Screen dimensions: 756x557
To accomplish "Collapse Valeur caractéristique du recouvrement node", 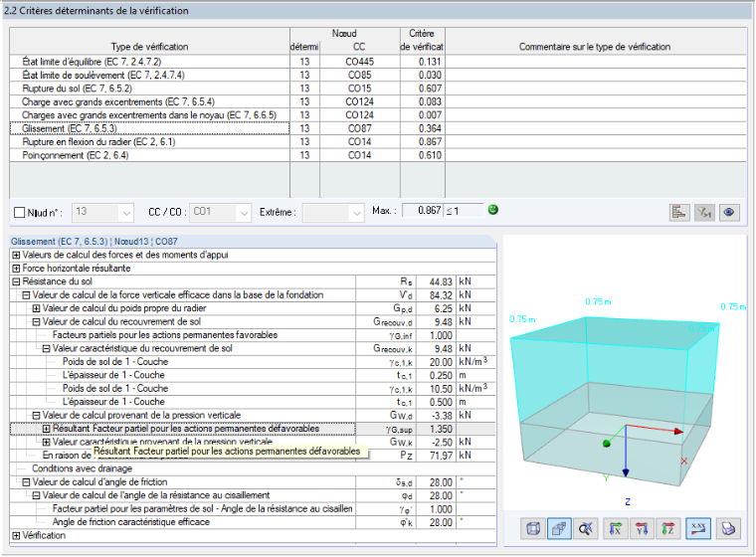I will pos(47,349).
